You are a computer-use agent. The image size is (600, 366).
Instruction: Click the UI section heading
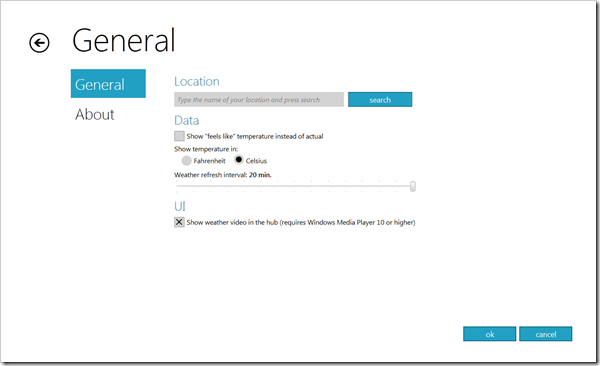180,207
